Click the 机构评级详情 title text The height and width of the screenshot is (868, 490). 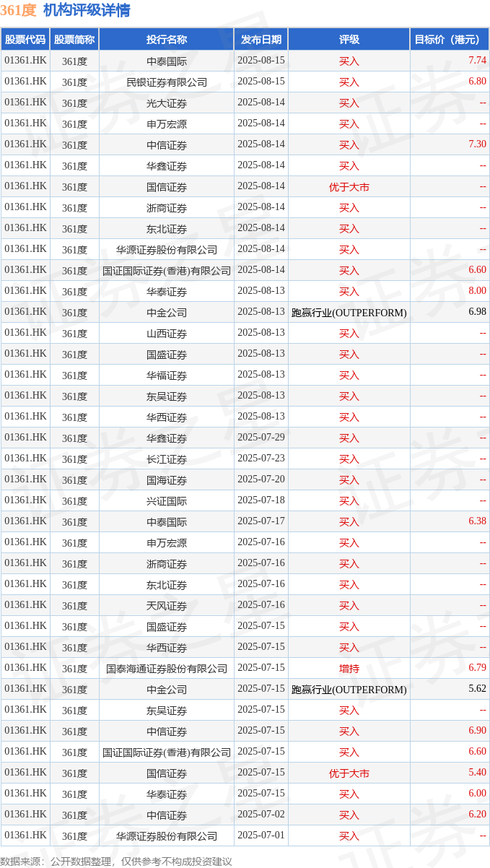coord(87,10)
